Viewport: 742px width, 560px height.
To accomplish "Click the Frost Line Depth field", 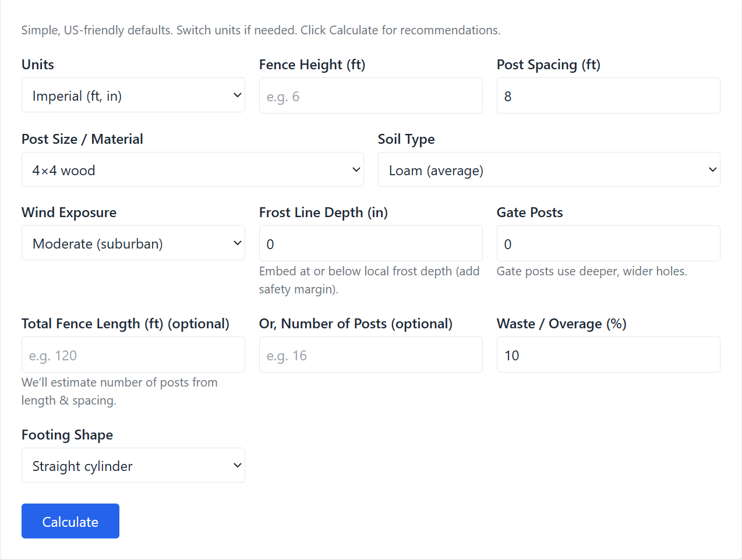I will pos(370,244).
